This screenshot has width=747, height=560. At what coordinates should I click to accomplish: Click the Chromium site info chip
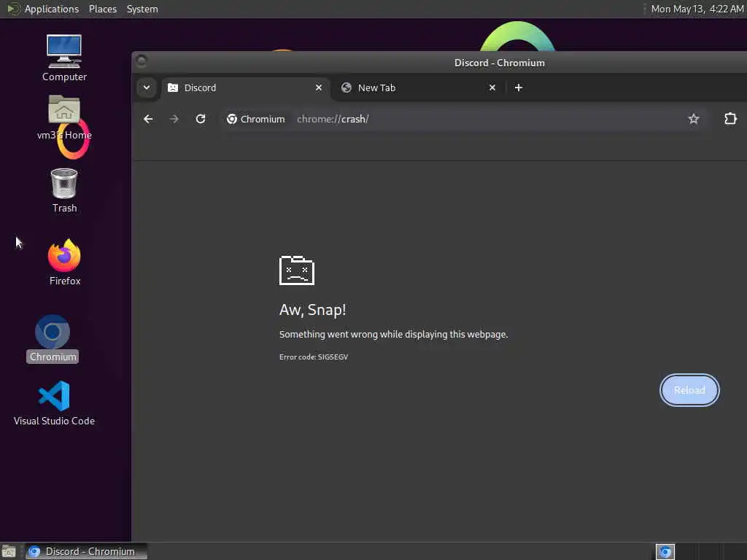click(256, 119)
